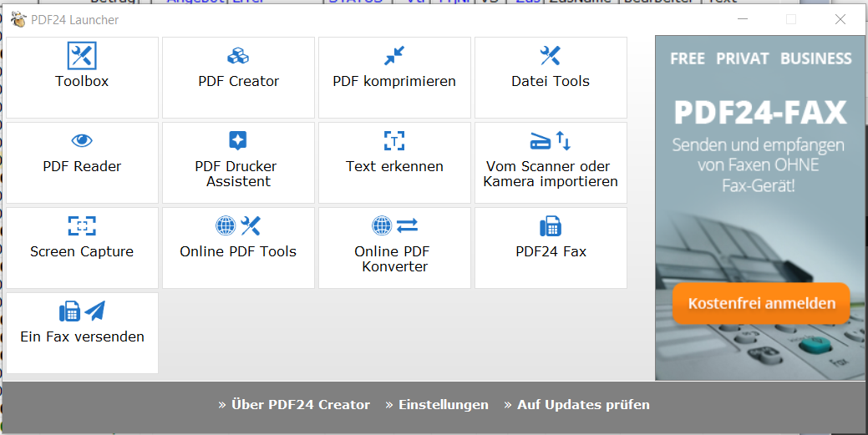This screenshot has width=868, height=435.
Task: Open the Über PDF24 Creator link
Action: coord(294,405)
